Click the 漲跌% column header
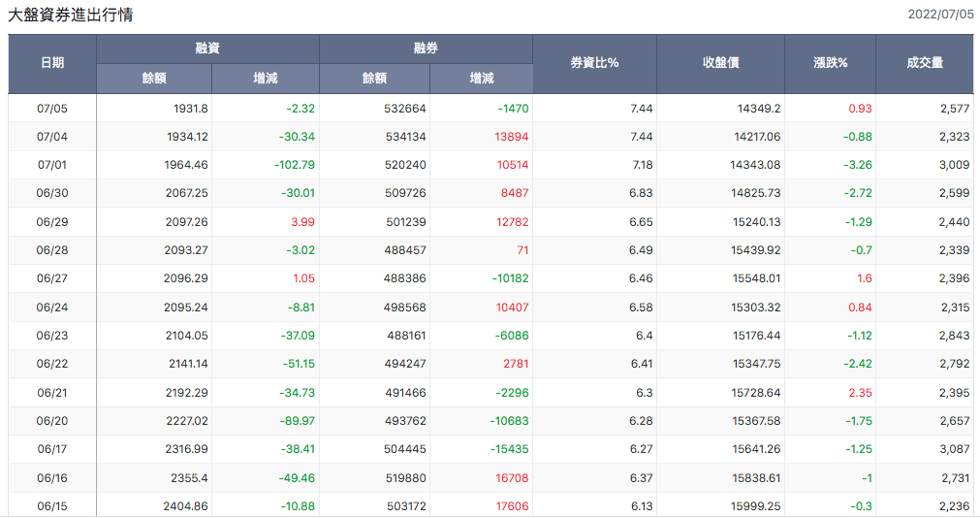This screenshot has height=518, width=980. tap(830, 63)
